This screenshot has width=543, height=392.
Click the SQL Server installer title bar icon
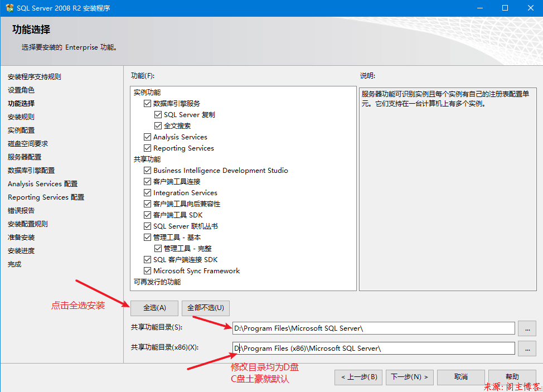pyautogui.click(x=9, y=8)
